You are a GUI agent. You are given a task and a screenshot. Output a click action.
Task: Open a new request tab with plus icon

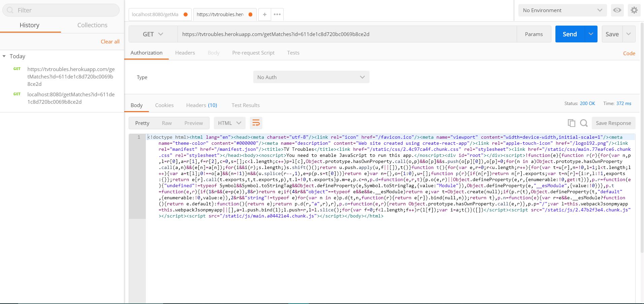coord(265,14)
